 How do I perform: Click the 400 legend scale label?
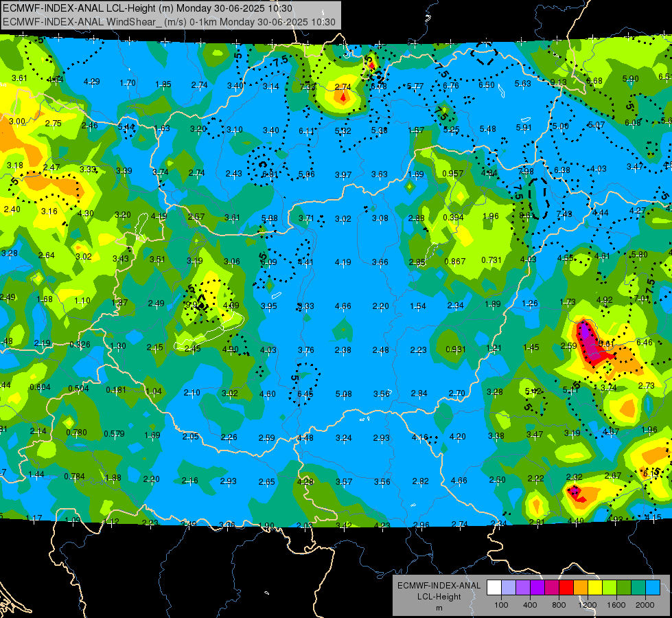pyautogui.click(x=530, y=605)
